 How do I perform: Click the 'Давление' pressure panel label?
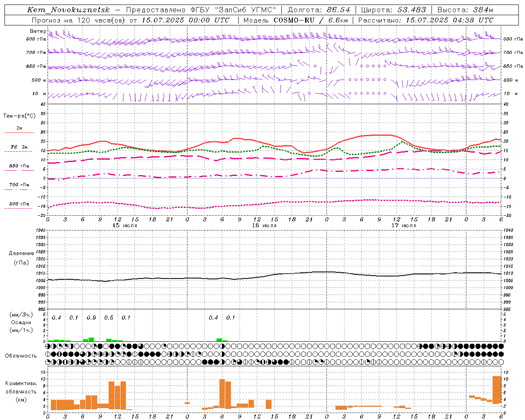tap(21, 253)
